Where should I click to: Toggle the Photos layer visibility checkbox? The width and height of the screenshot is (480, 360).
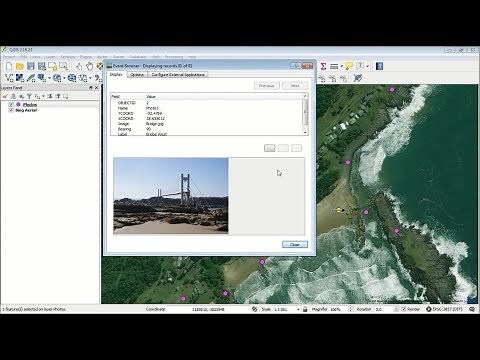point(11,104)
